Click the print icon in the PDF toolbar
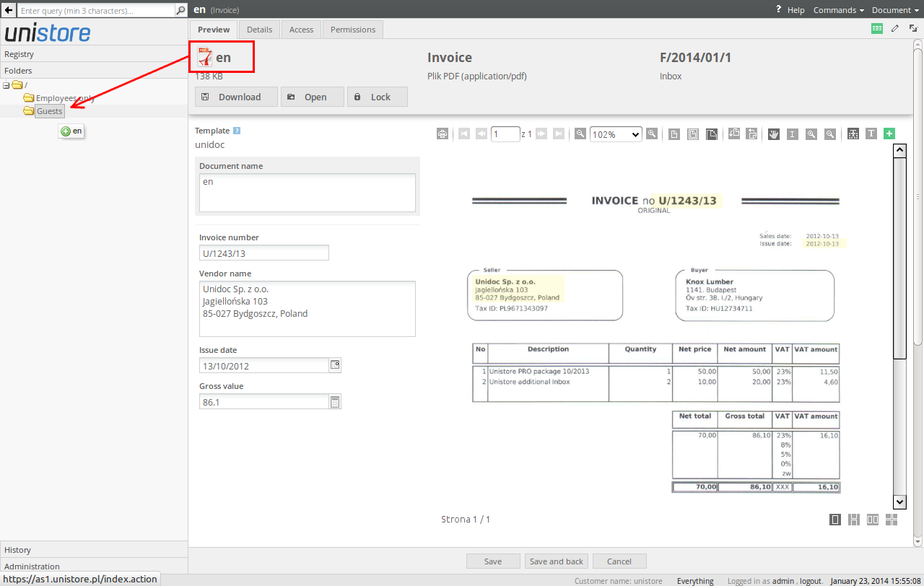 (443, 134)
